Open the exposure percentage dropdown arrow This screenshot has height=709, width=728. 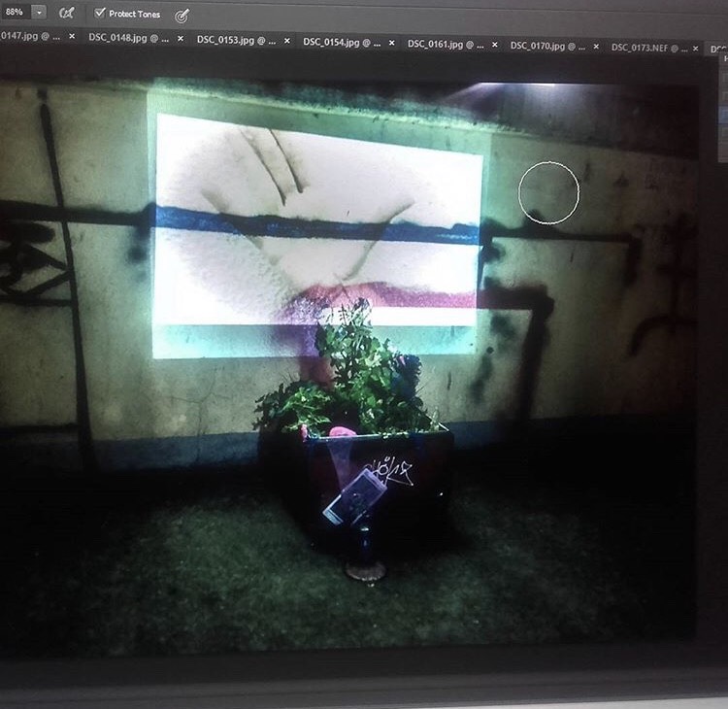point(38,13)
